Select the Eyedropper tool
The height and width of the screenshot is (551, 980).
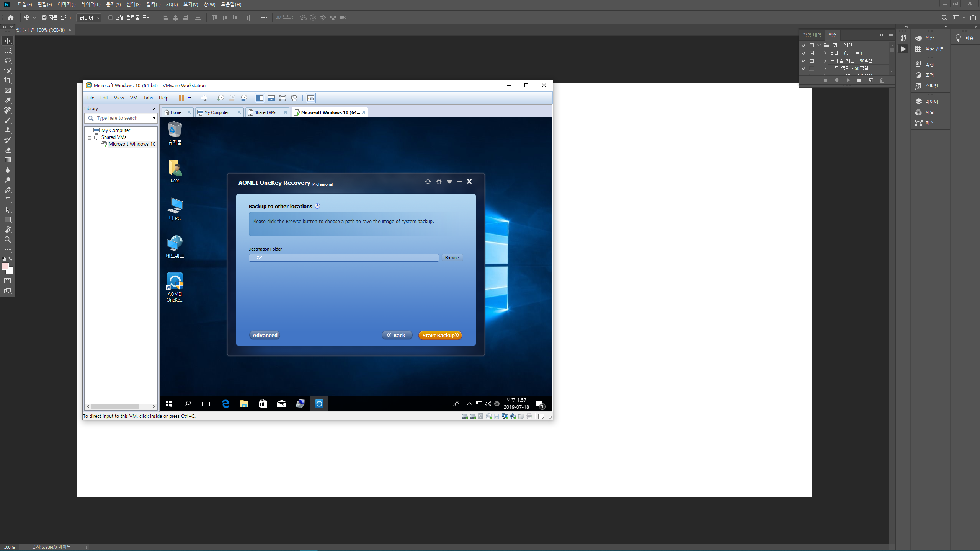pos(8,100)
